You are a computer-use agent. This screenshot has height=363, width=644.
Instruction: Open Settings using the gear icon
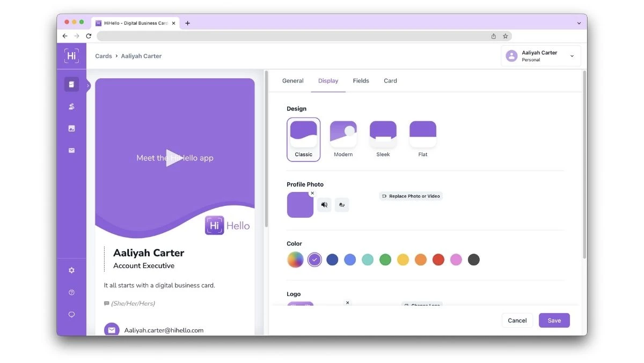[71, 270]
